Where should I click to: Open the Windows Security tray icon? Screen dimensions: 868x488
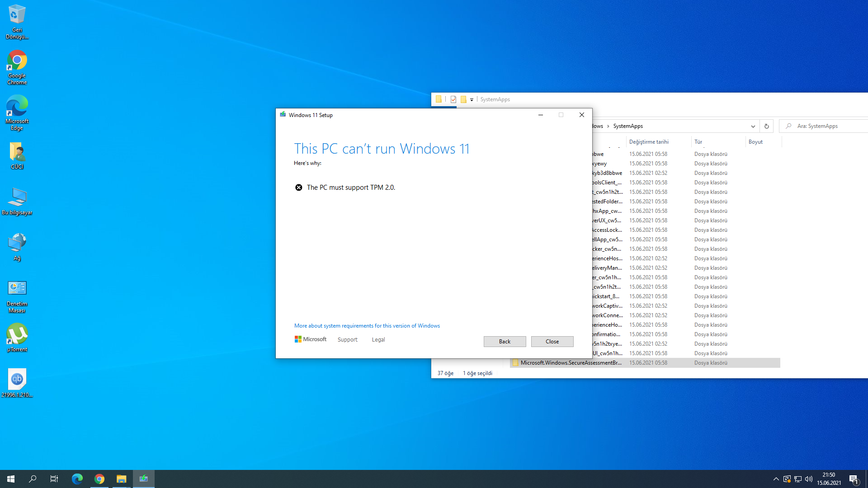pyautogui.click(x=787, y=479)
